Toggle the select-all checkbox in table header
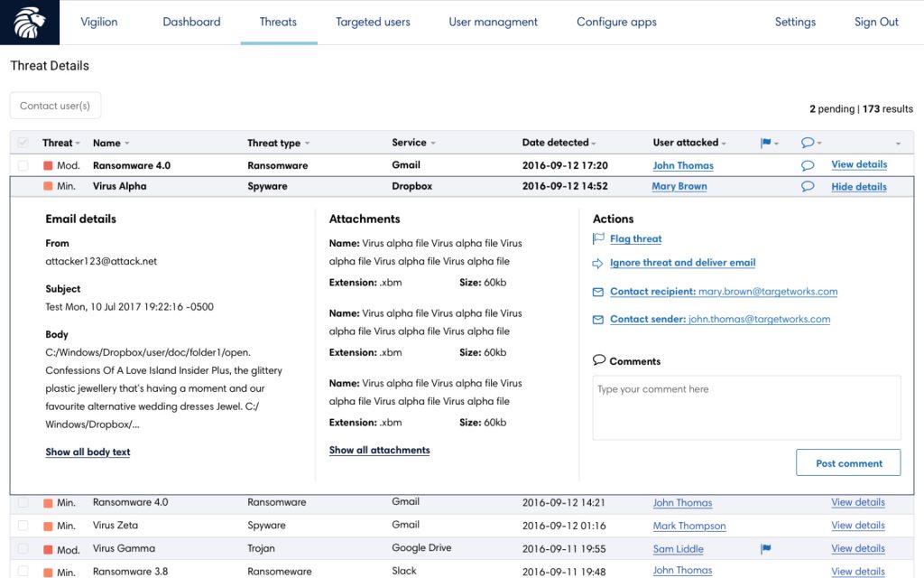This screenshot has width=924, height=578. [x=23, y=143]
